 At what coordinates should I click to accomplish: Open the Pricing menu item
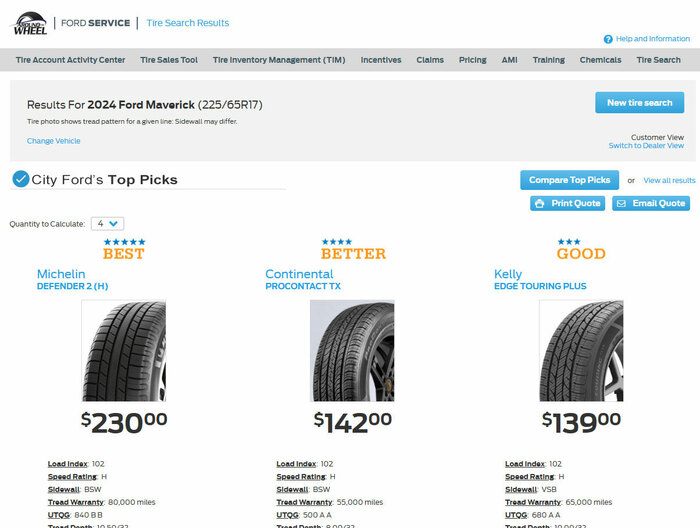[473, 60]
